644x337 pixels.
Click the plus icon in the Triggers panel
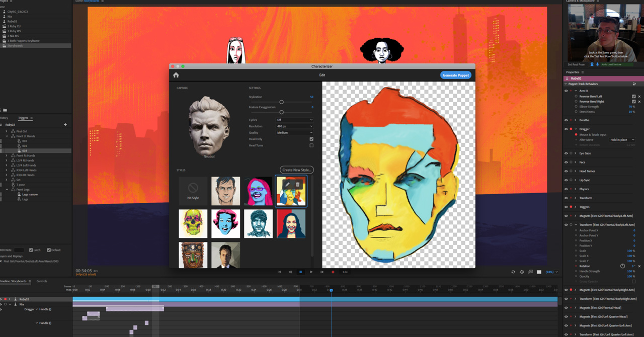(65, 125)
